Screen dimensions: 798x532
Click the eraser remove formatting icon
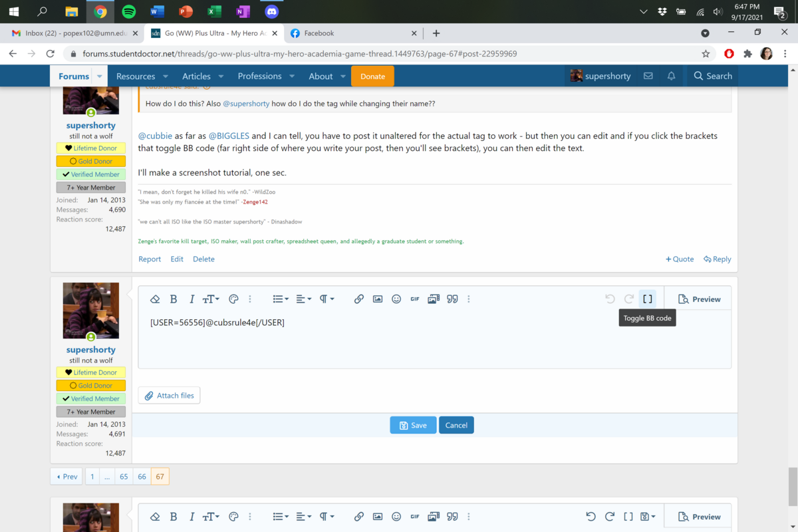(155, 299)
